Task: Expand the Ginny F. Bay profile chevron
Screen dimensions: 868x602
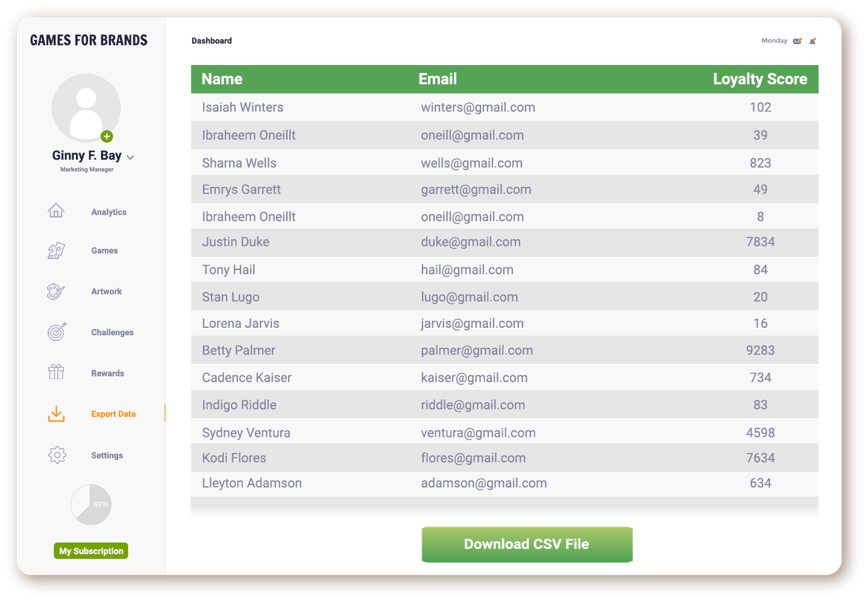Action: [x=130, y=157]
